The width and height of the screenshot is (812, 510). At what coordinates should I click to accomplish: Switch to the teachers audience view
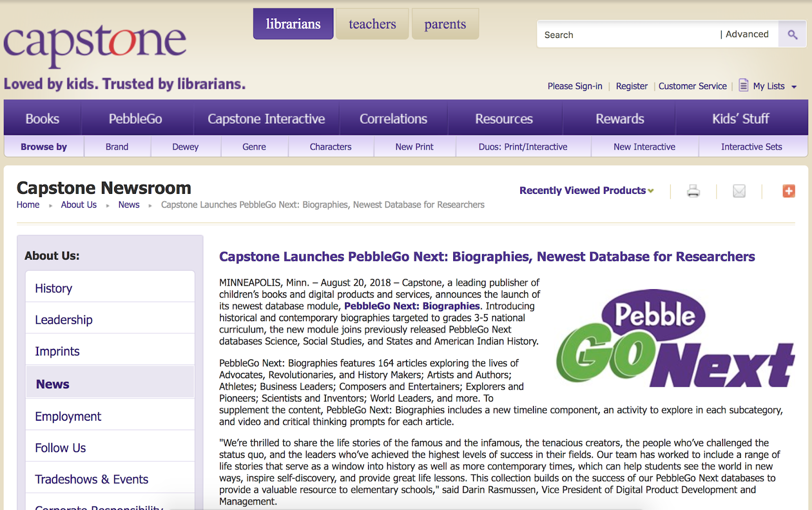click(372, 23)
